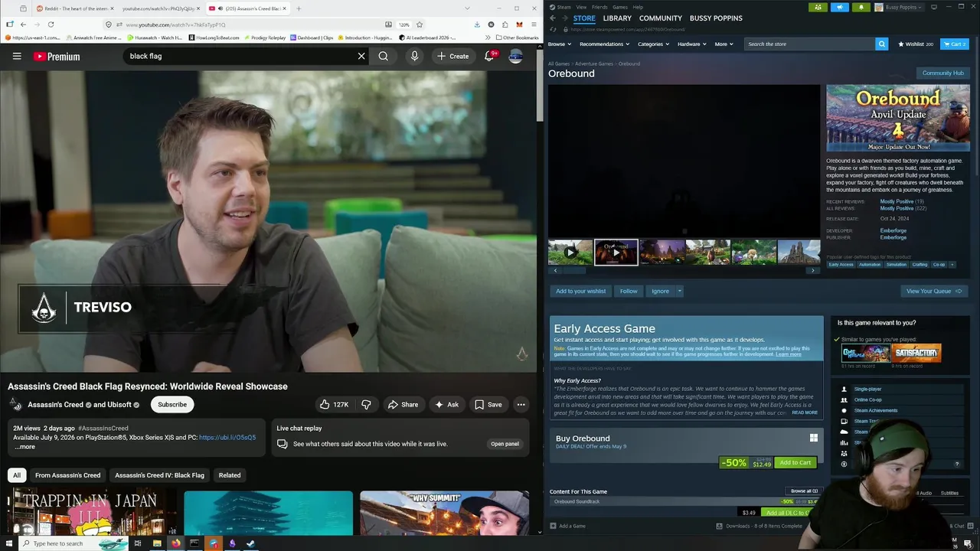The height and width of the screenshot is (551, 980).
Task: Expand Steam Categories dropdown
Action: click(653, 44)
